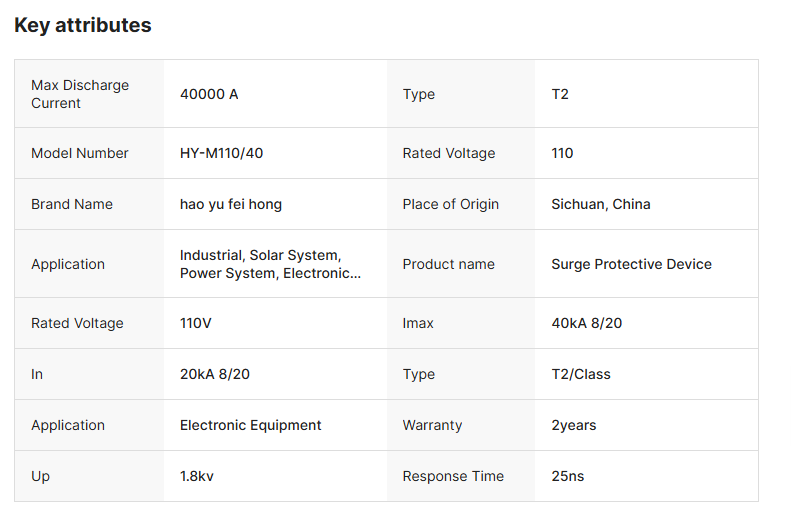Viewport: 791px width, 512px height.
Task: Click the 25ns response time value
Action: [567, 476]
